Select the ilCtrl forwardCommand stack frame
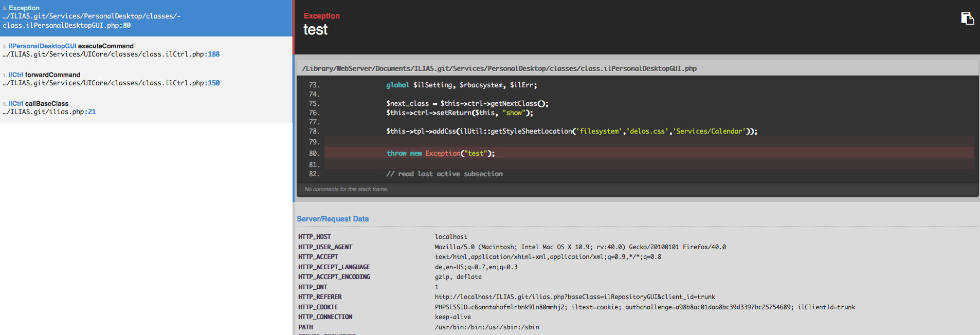 coord(146,79)
